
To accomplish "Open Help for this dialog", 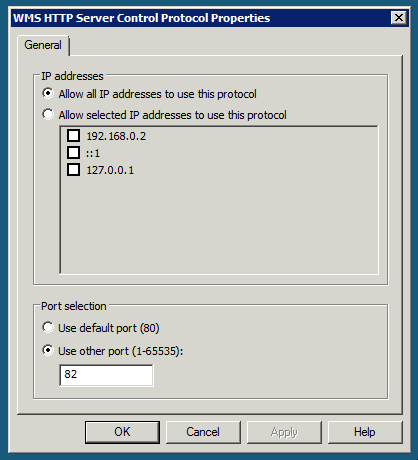I will (x=365, y=432).
